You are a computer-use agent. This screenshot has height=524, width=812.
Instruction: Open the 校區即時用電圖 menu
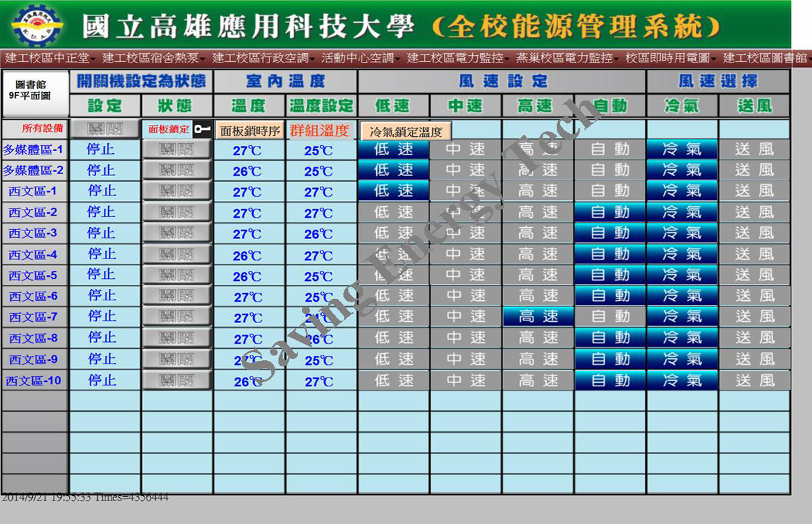671,58
